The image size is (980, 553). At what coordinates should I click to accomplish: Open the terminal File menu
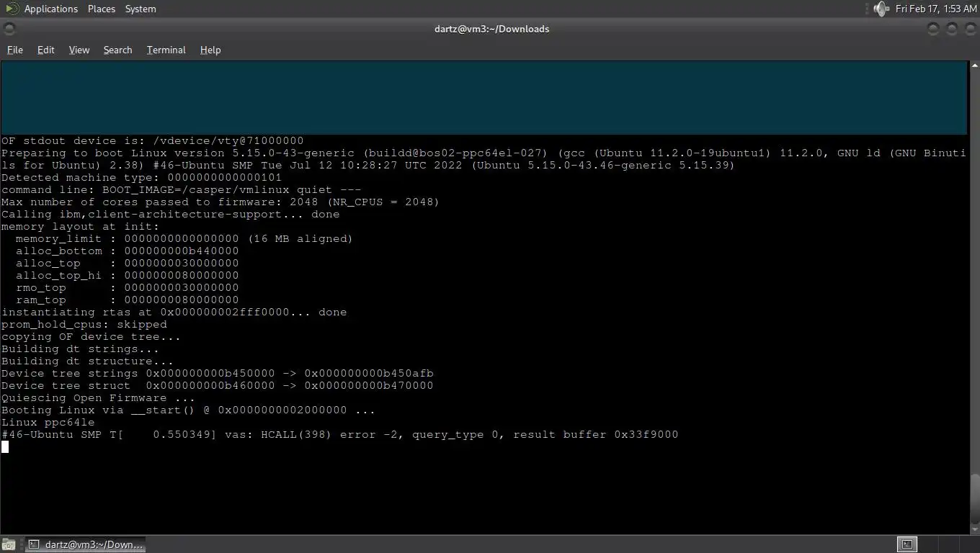coord(15,50)
